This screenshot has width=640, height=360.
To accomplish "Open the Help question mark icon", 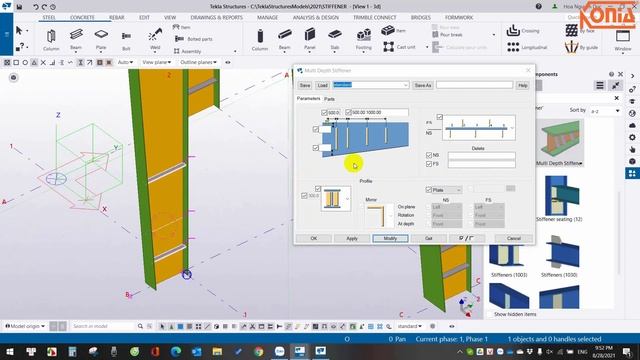I will pos(539,7).
